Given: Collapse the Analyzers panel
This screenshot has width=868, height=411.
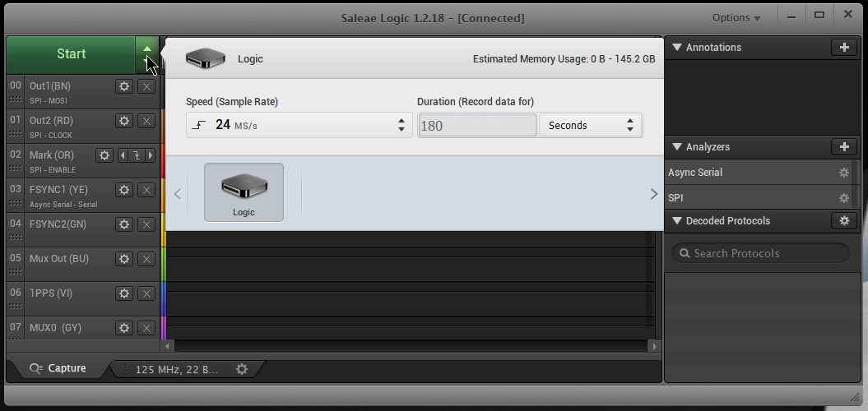Looking at the screenshot, I should pos(676,147).
